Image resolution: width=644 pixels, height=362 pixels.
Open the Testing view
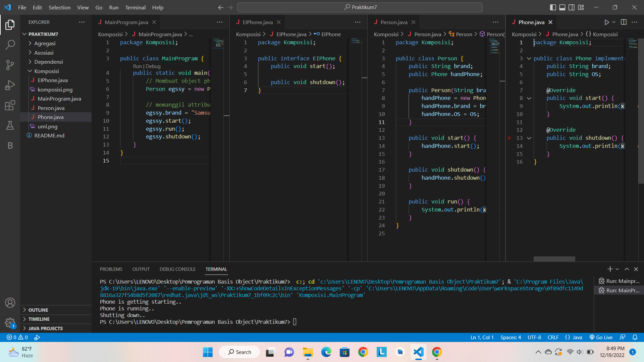click(10, 125)
